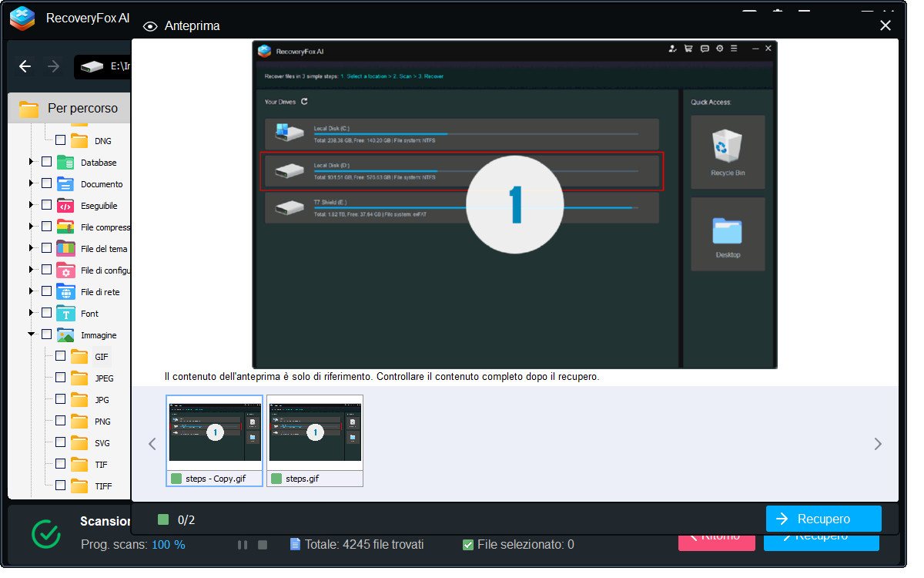Select the steps.gif thumbnail
Viewport: 924px width, 578px height.
click(x=314, y=432)
